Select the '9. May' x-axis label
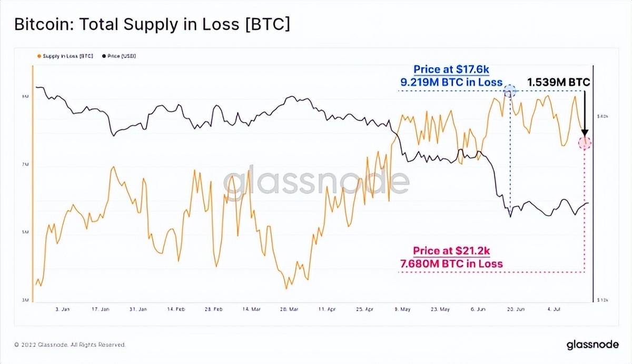The image size is (632, 364). 402,309
